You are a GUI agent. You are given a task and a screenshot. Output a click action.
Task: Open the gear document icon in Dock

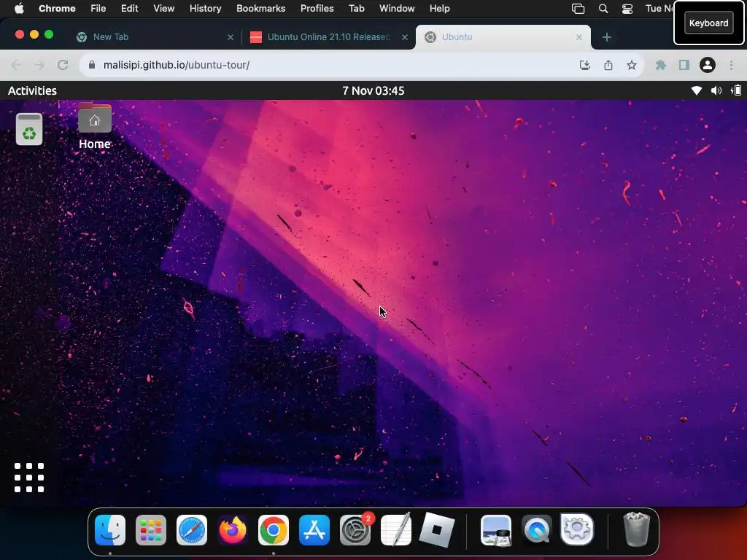(x=577, y=529)
